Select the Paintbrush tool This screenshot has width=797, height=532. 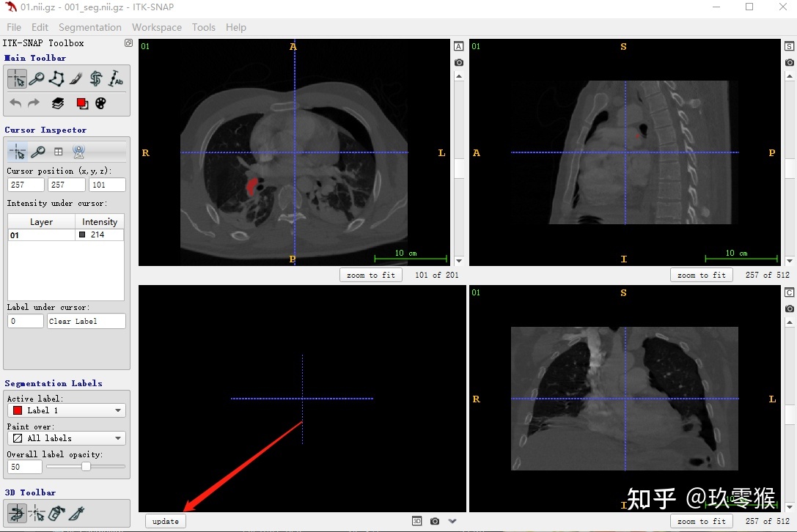(76, 78)
